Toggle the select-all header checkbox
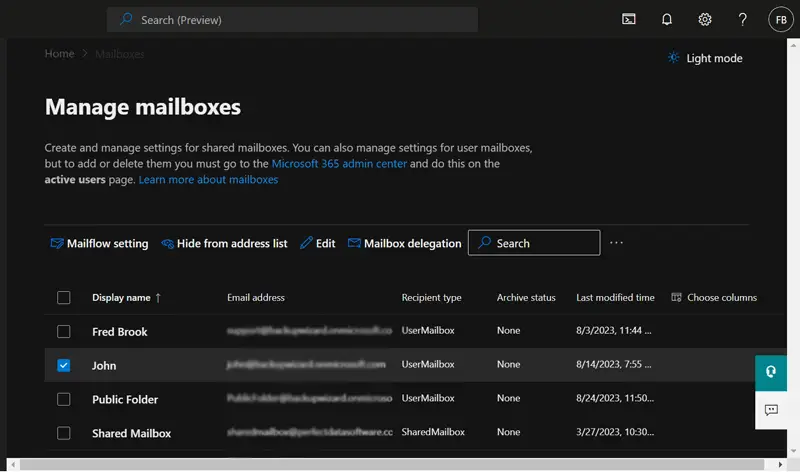 [x=64, y=298]
